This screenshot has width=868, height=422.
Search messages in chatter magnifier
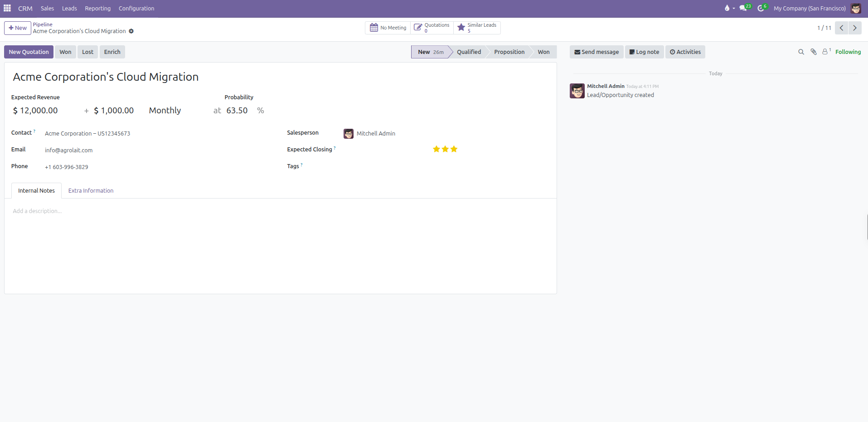pyautogui.click(x=801, y=52)
